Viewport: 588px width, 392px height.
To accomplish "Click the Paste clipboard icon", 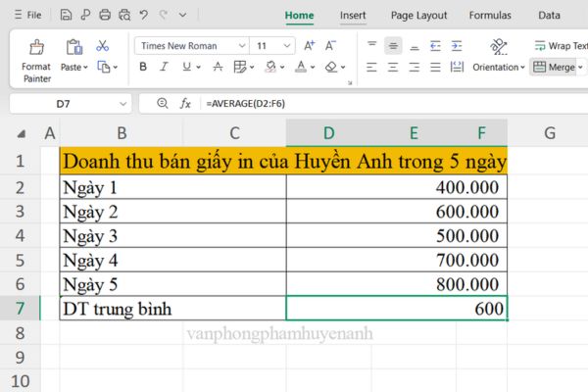I will tap(74, 47).
